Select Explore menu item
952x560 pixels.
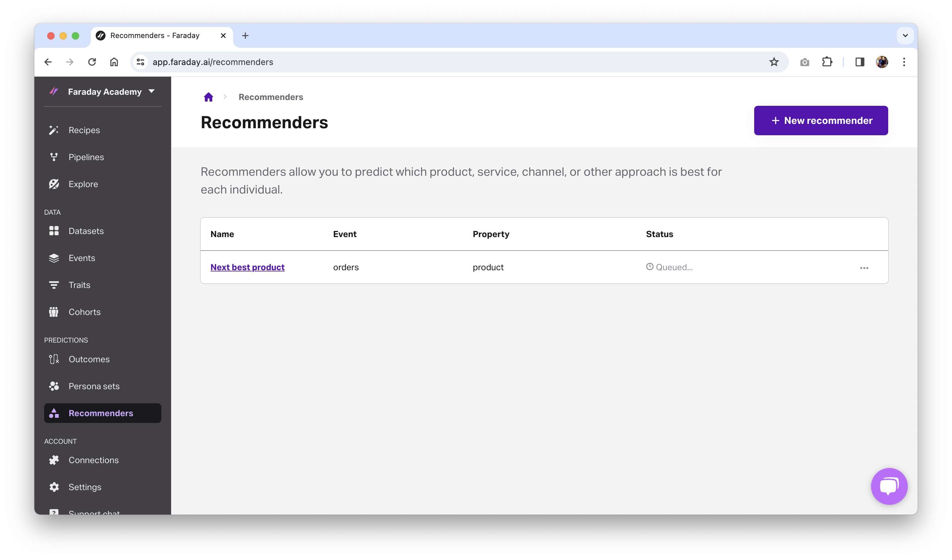click(x=102, y=184)
